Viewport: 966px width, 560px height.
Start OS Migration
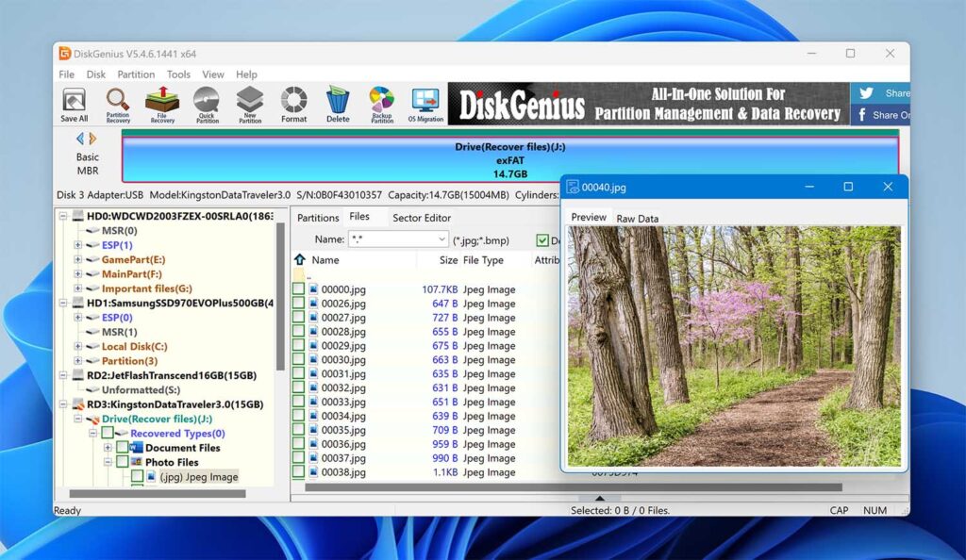[425, 102]
